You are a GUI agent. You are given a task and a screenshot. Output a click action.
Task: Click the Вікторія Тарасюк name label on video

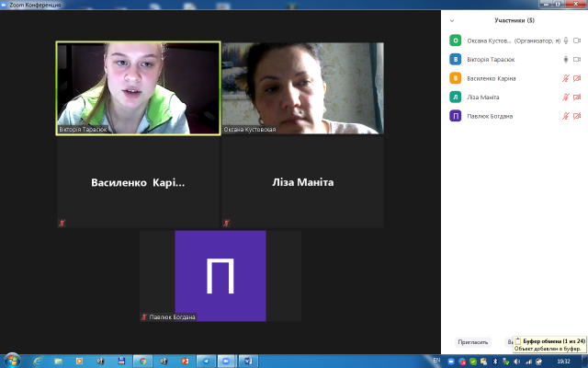pyautogui.click(x=83, y=129)
